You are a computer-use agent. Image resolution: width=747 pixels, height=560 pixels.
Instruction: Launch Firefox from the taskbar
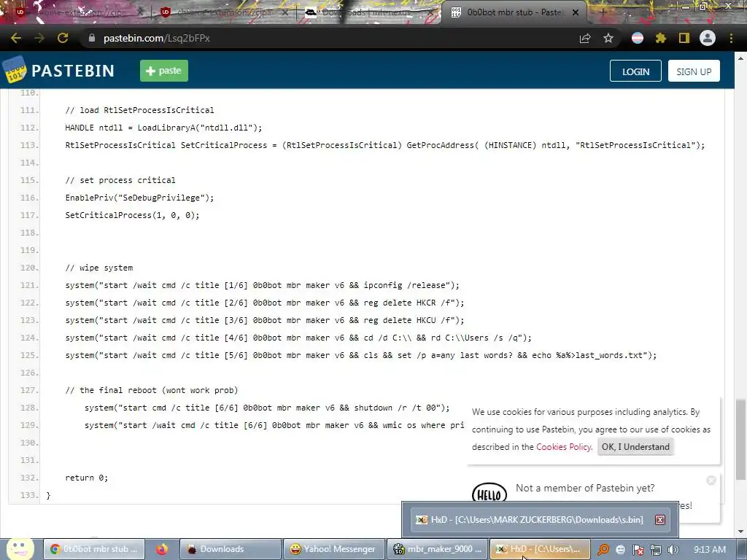[x=162, y=549]
